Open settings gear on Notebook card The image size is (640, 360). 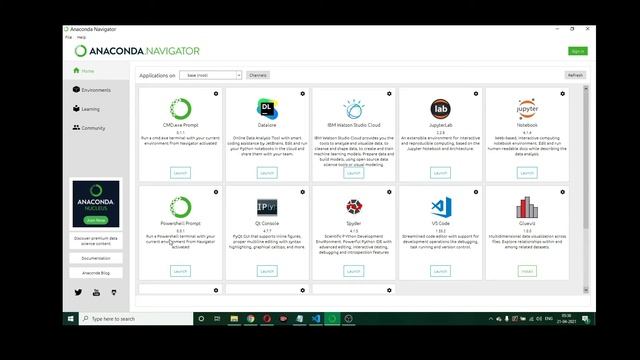562,93
